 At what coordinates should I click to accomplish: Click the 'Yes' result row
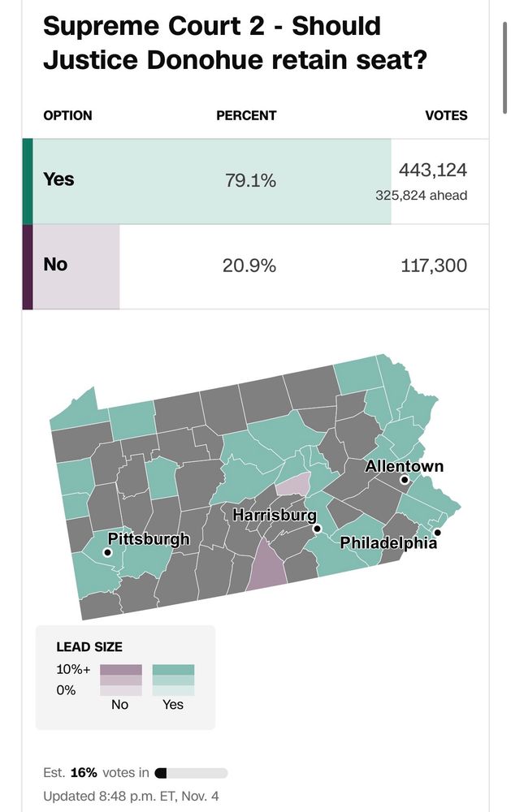coord(255,180)
